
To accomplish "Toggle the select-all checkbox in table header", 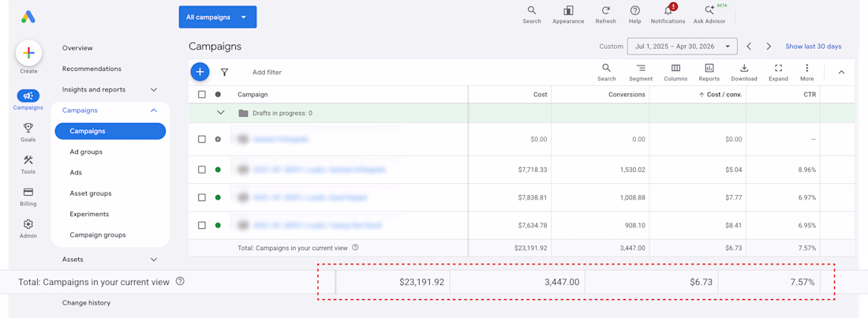I will coord(202,95).
